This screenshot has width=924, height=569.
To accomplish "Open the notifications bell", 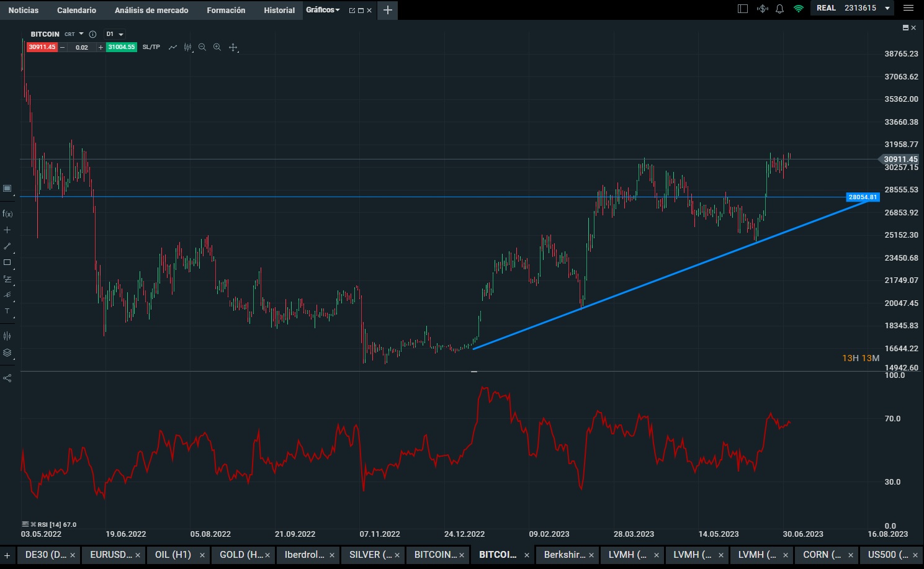I will 780,9.
